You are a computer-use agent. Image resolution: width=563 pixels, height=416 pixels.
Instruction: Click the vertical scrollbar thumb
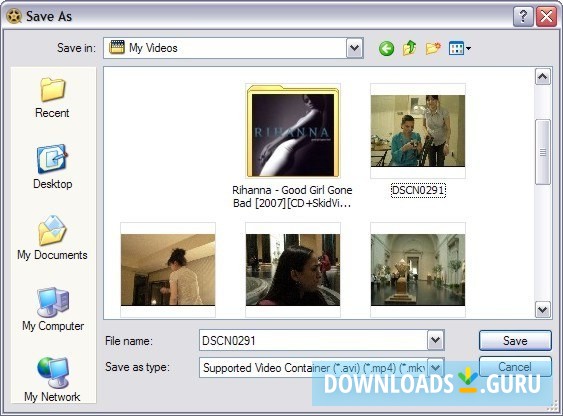(543, 152)
